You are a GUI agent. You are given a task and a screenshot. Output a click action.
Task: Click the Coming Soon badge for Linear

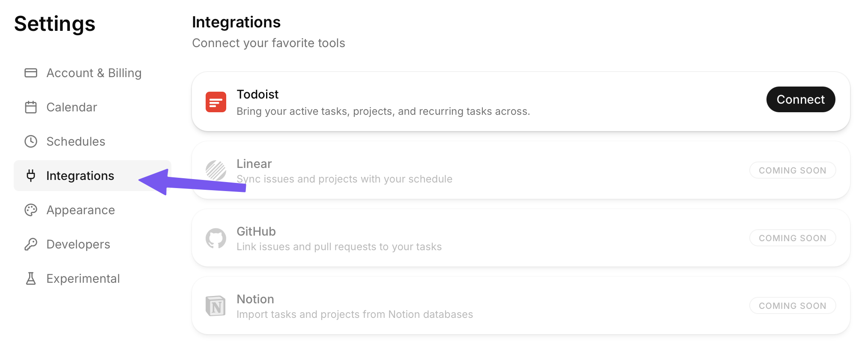(793, 171)
